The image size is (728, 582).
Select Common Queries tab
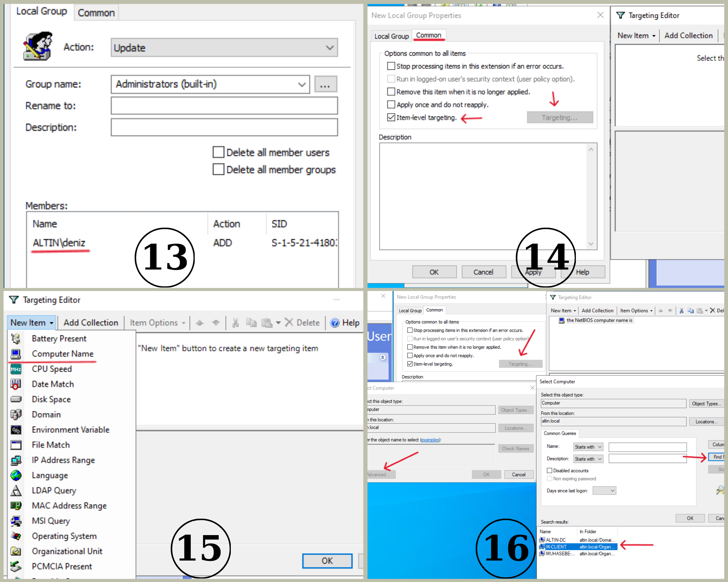click(x=560, y=433)
